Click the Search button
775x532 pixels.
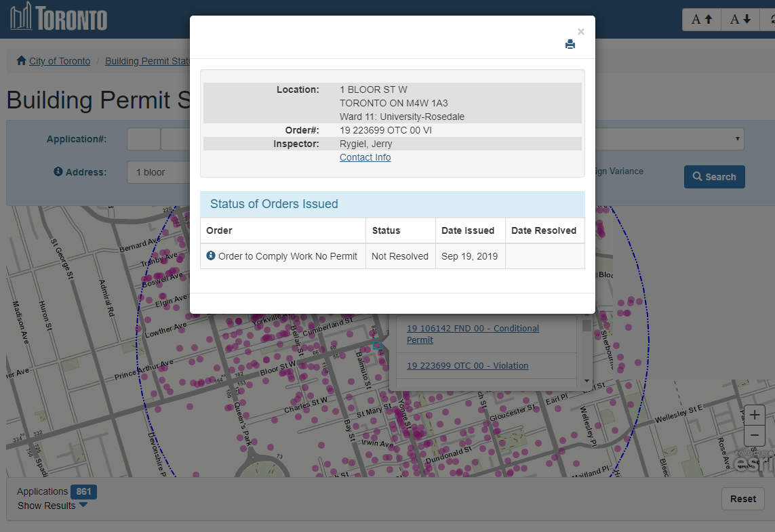click(x=714, y=177)
